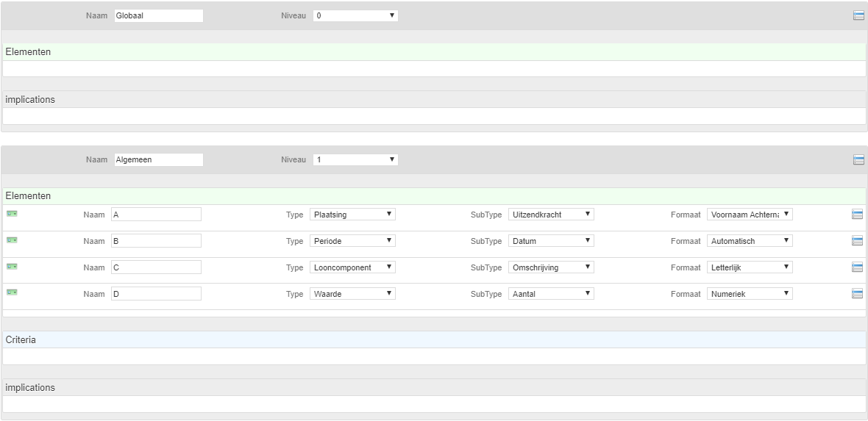Open the SubType dropdown set to Datum
868x421 pixels.
[551, 241]
